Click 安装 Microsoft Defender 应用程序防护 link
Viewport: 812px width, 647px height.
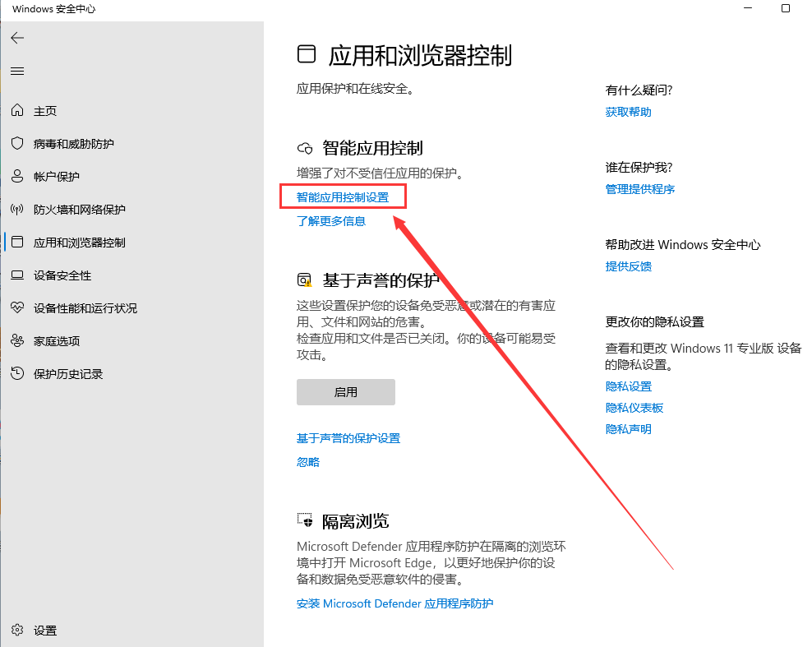tap(394, 603)
